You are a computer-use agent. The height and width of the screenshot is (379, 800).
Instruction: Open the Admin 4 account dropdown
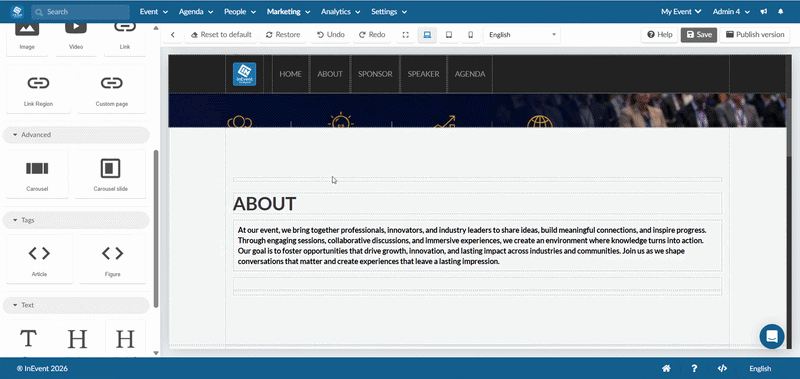tap(731, 12)
